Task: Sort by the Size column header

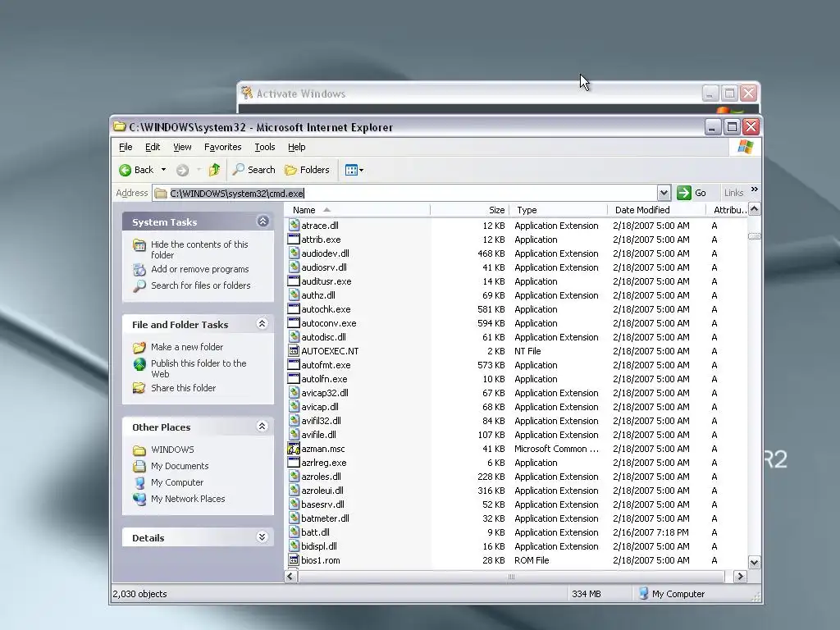Action: pos(469,210)
